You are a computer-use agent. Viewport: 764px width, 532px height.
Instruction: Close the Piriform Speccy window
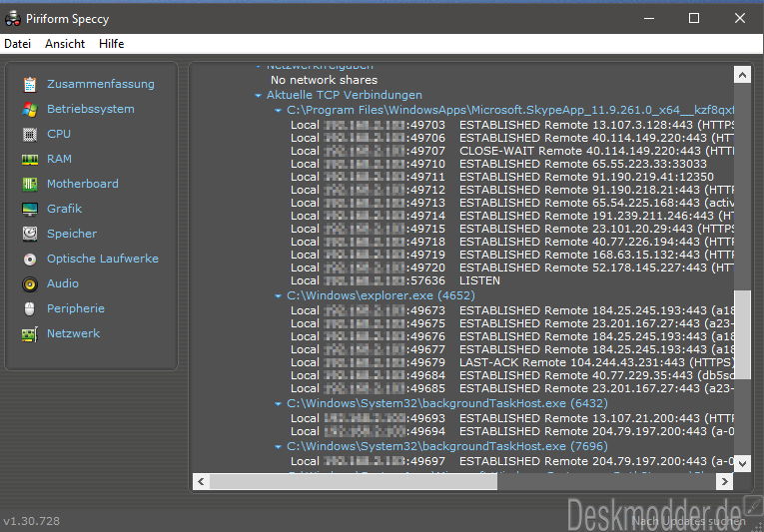(740, 19)
